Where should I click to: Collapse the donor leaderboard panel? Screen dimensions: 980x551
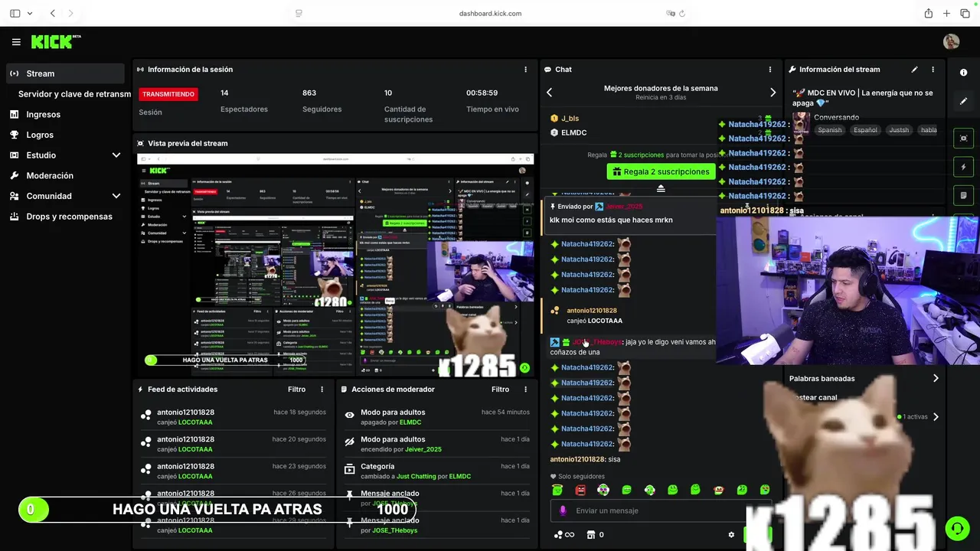[661, 188]
